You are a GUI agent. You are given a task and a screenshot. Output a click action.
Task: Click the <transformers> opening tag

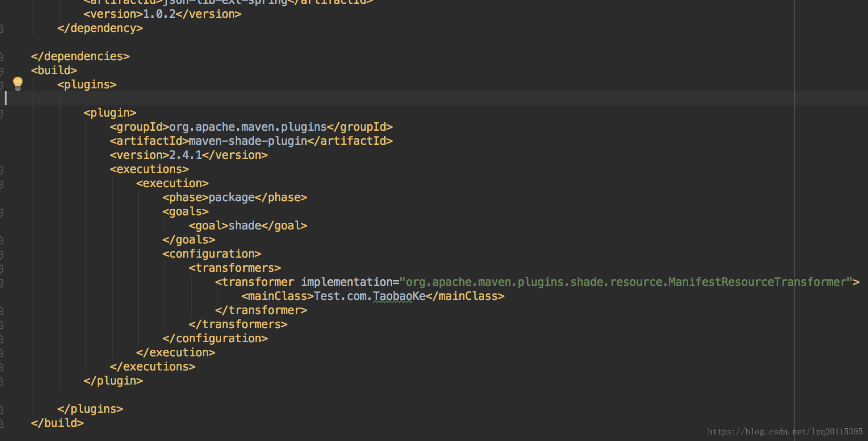pos(235,268)
